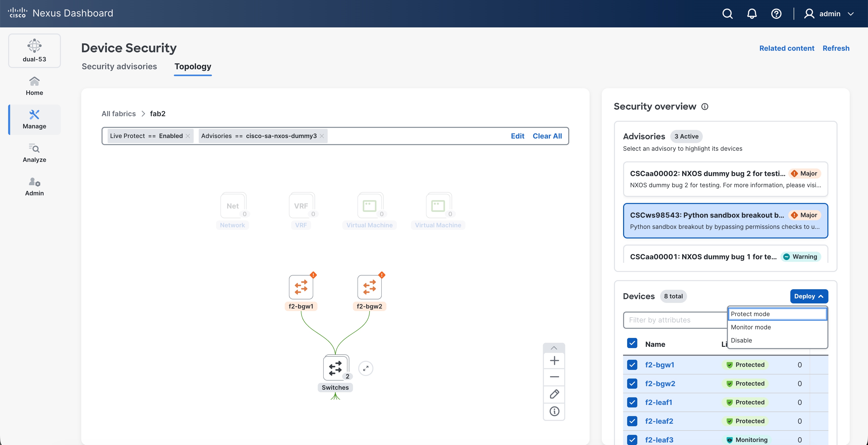The width and height of the screenshot is (868, 445).
Task: Choose Protect mode from Deploy menu
Action: point(777,314)
